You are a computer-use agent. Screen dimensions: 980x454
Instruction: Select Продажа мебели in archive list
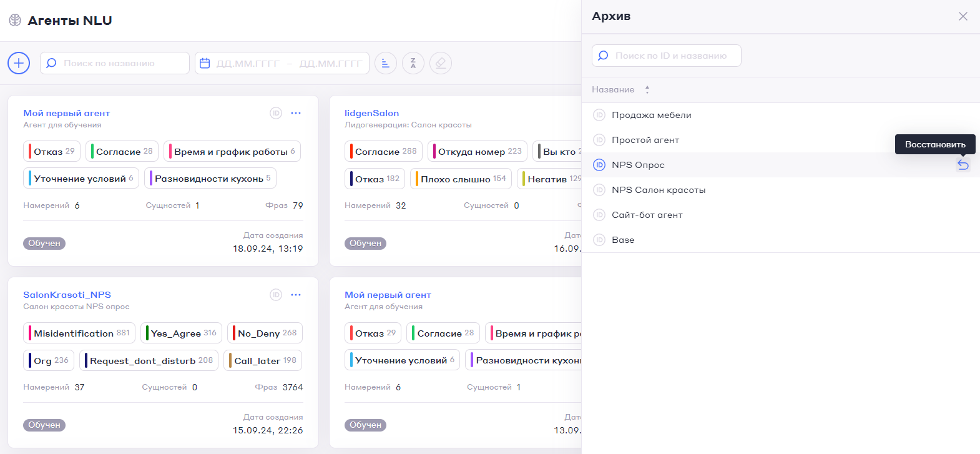click(652, 115)
